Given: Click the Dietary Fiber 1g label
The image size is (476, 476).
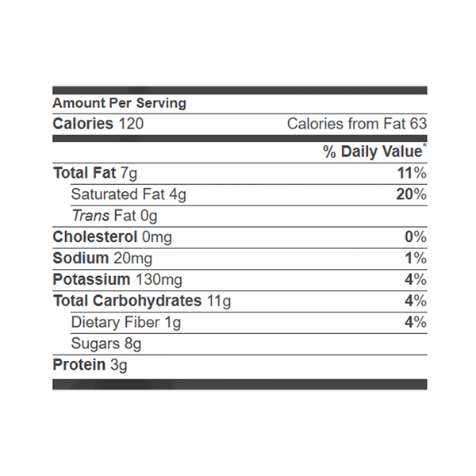Looking at the screenshot, I should [125, 322].
